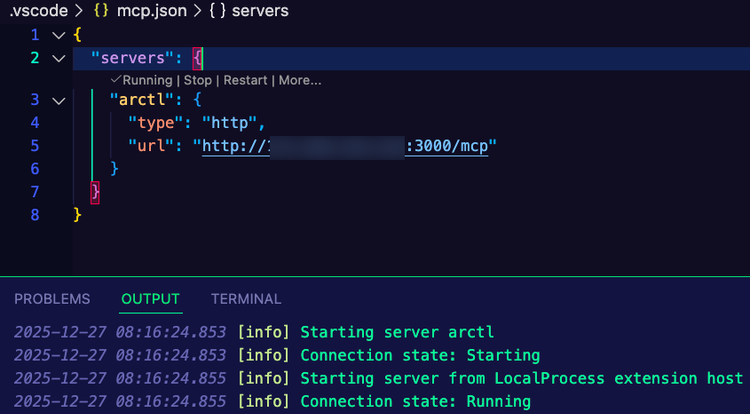Click the "arctl" key on line 3
This screenshot has height=414, width=750.
click(x=142, y=100)
